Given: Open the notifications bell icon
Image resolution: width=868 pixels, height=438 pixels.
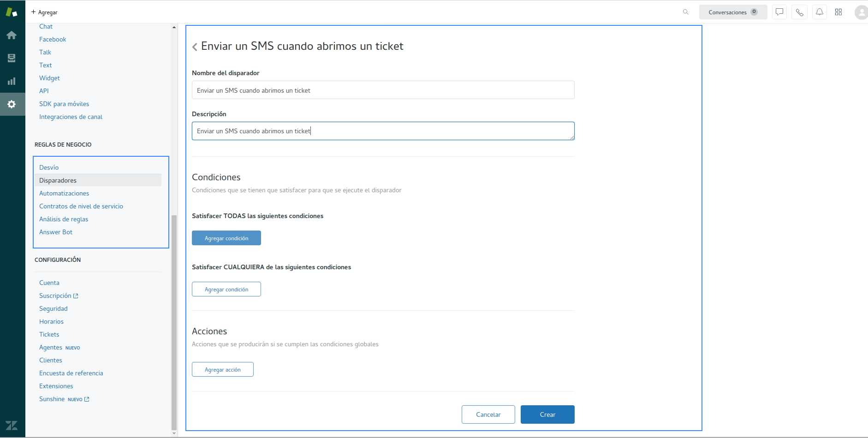Looking at the screenshot, I should click(x=820, y=12).
